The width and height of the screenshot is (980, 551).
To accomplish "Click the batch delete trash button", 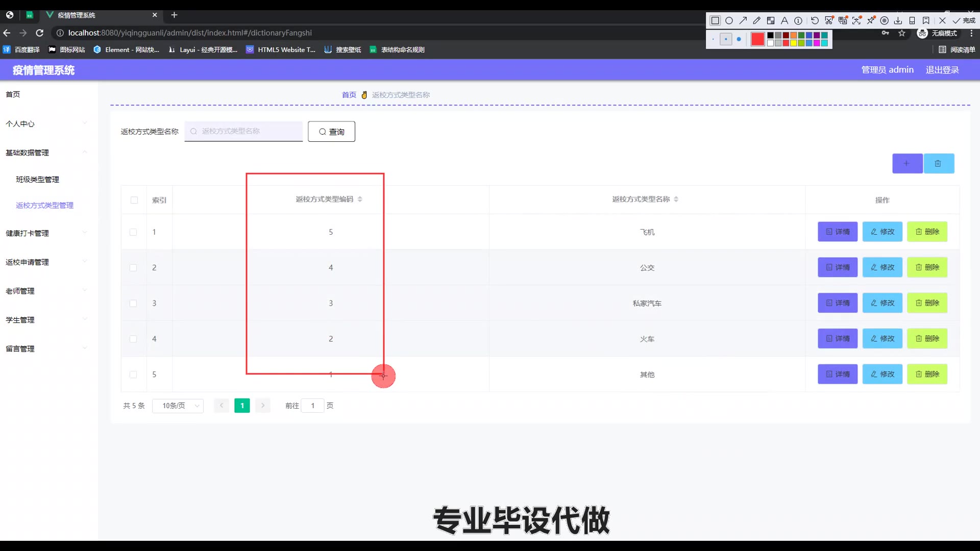I will tap(938, 163).
